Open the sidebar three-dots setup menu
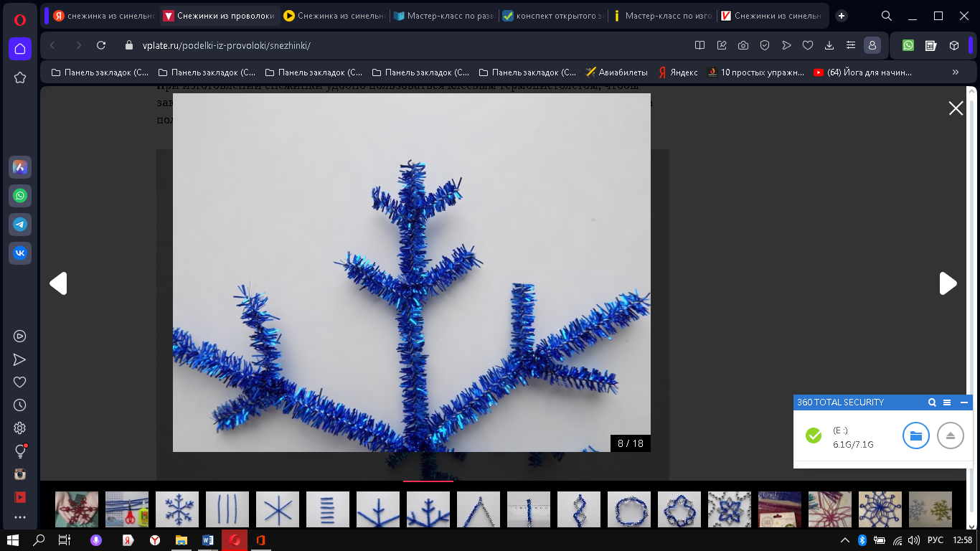This screenshot has height=551, width=980. (20, 517)
